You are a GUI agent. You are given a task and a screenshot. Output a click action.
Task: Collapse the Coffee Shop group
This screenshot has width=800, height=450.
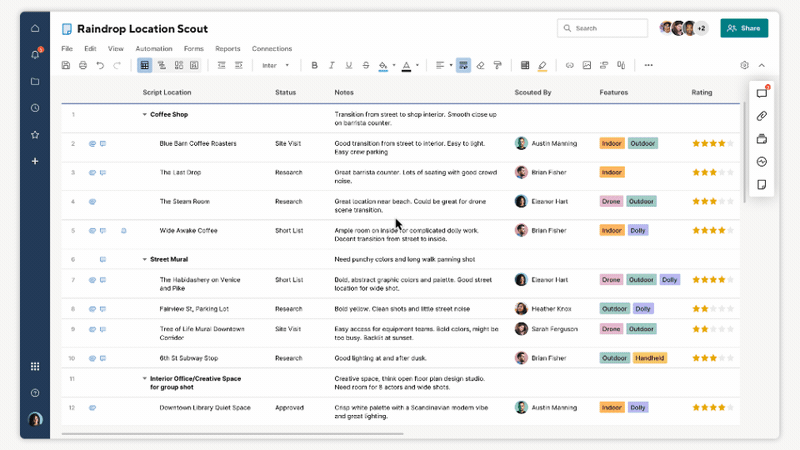(144, 115)
